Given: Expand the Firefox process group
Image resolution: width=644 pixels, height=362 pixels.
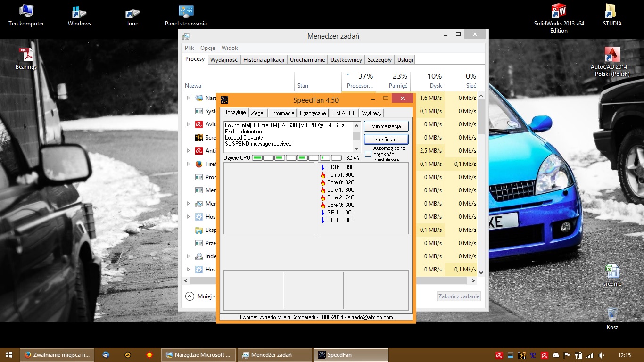Looking at the screenshot, I should [188, 164].
